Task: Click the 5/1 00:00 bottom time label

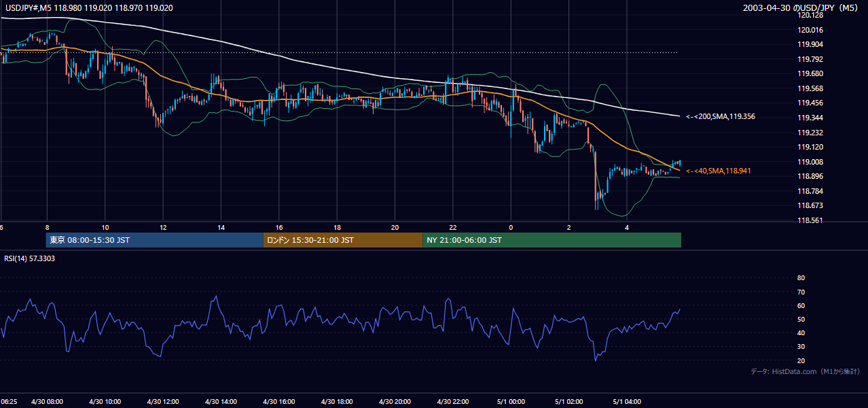Action: [x=511, y=402]
